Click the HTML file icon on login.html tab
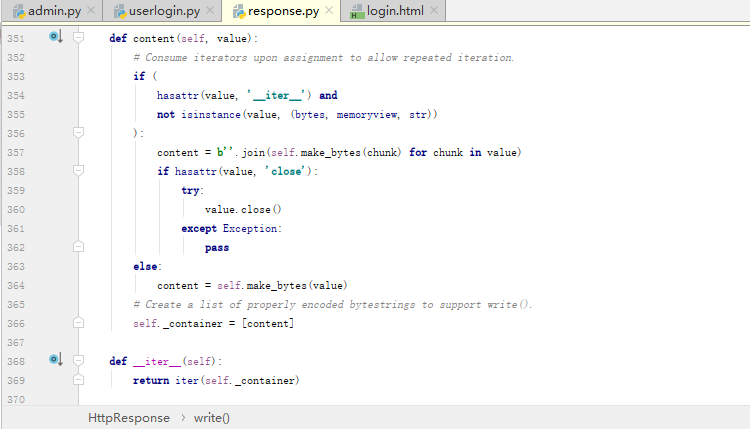Screen dimensions: 750x429 tap(357, 11)
